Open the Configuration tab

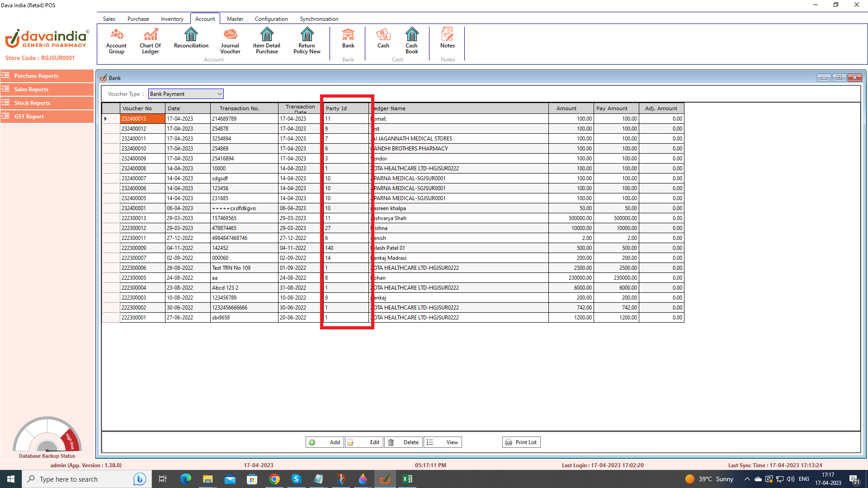[271, 19]
